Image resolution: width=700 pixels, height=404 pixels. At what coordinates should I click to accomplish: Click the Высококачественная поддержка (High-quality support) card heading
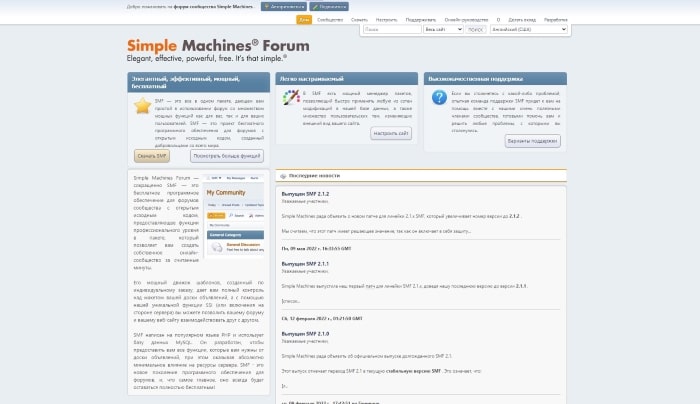(x=475, y=79)
